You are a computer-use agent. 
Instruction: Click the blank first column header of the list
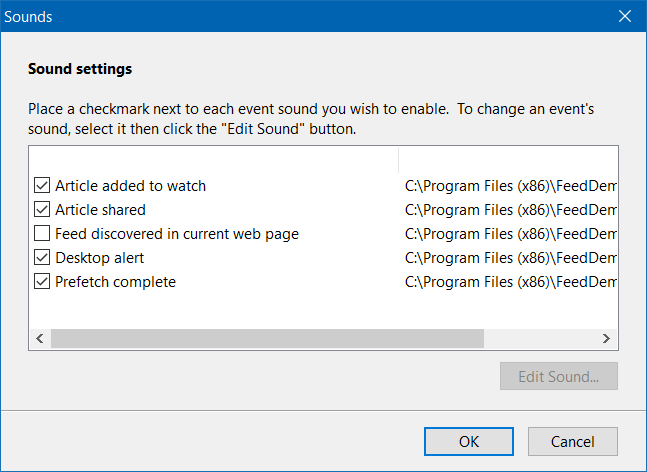tap(214, 160)
